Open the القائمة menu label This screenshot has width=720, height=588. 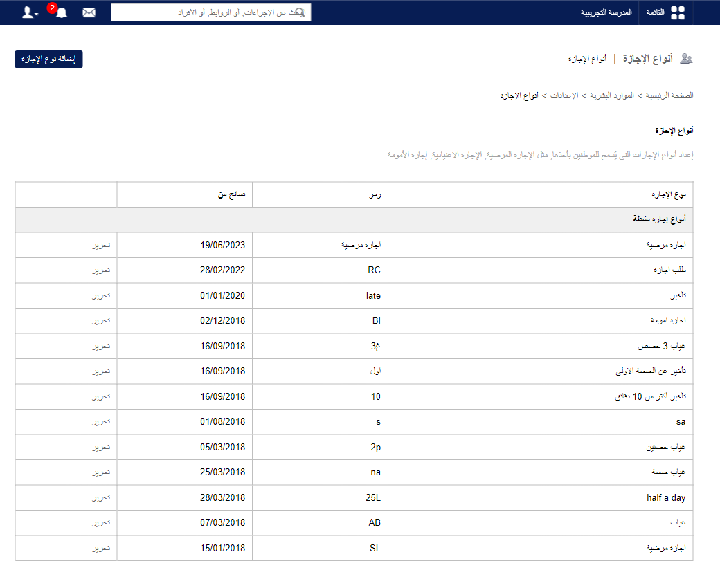[x=655, y=12]
